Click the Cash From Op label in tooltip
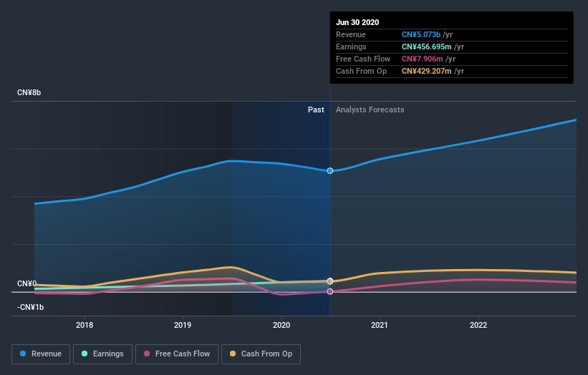Image resolution: width=588 pixels, height=375 pixels. pos(361,71)
